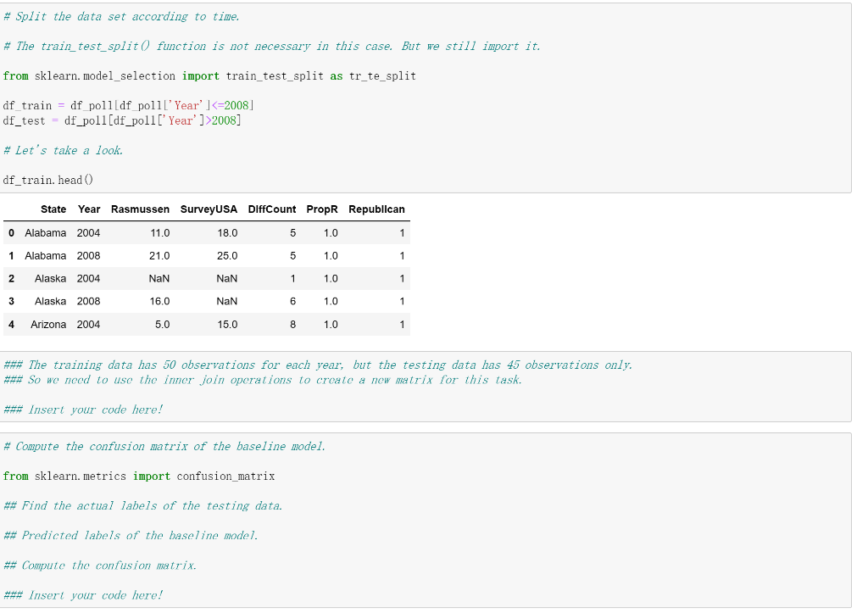Select the 'State' column header in the table
Image resolution: width=868 pixels, height=613 pixels.
(53, 209)
